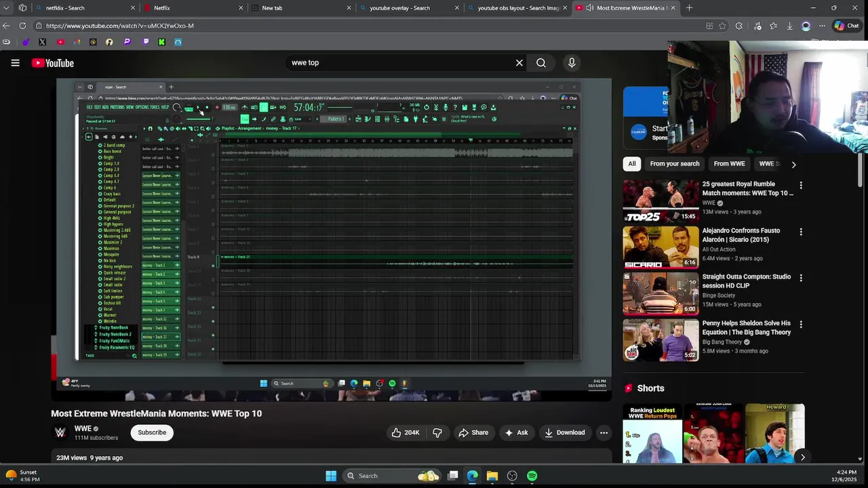
Task: Go to YouTube home via the logo
Action: [x=52, y=63]
